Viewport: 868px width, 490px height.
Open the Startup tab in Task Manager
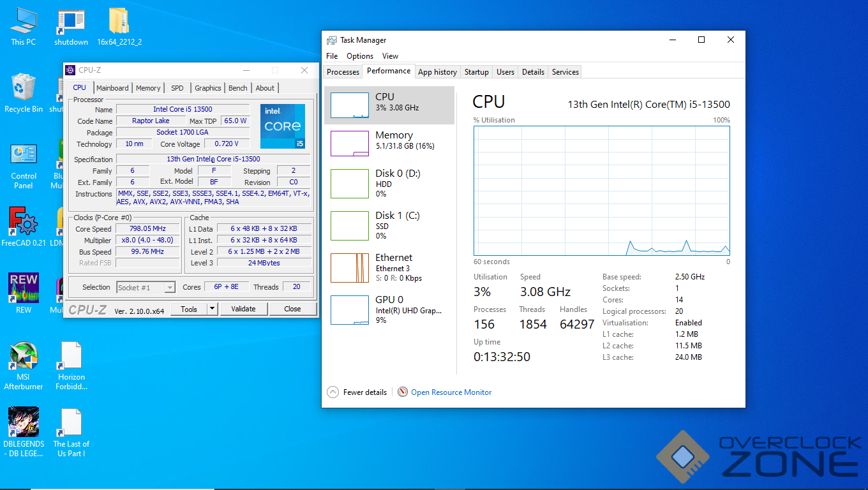tap(477, 72)
